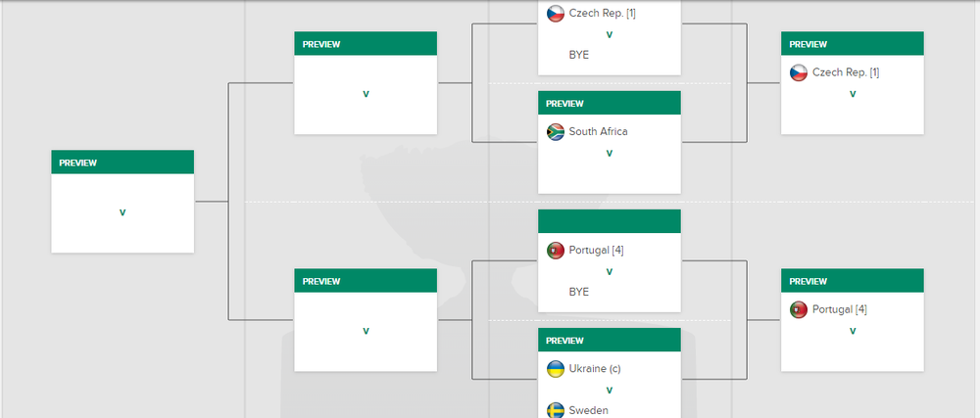This screenshot has width=980, height=418.
Task: Select Czech Rep. [1] name in the rightmost card
Action: click(846, 73)
